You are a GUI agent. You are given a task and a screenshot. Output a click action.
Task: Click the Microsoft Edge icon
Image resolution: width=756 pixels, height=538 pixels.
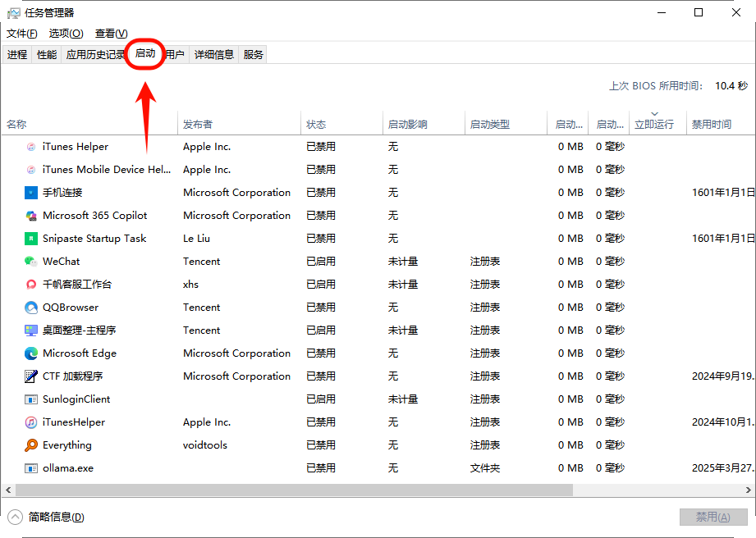pyautogui.click(x=31, y=353)
